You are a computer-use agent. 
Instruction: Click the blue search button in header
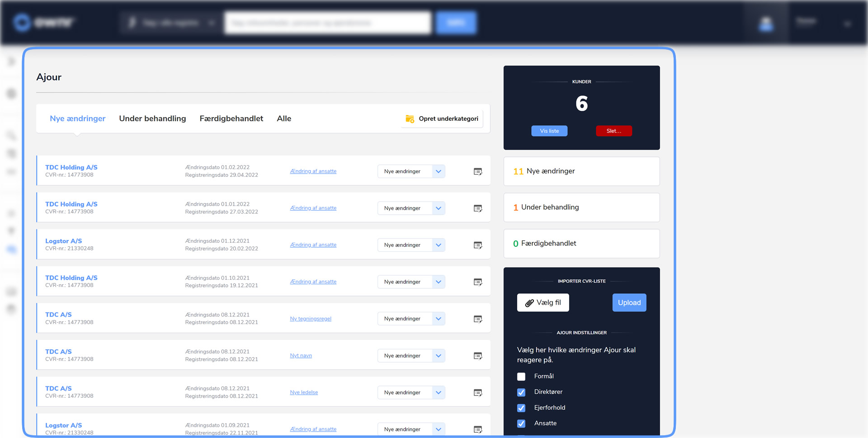[456, 23]
